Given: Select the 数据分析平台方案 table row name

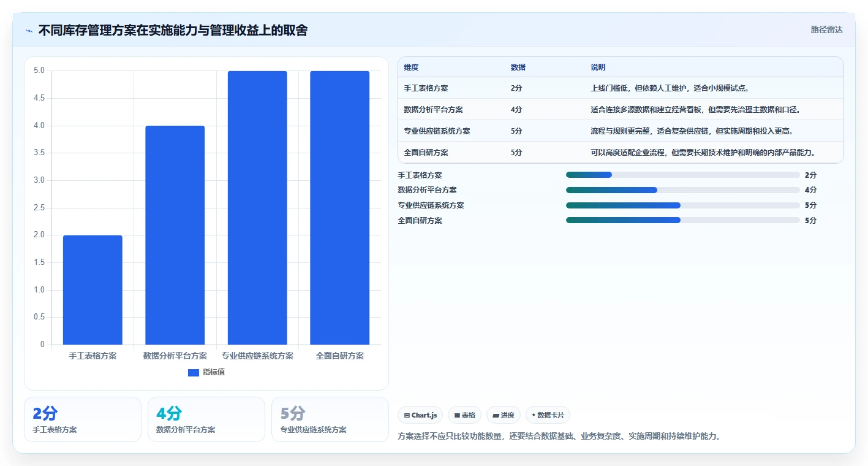Looking at the screenshot, I should tap(434, 110).
